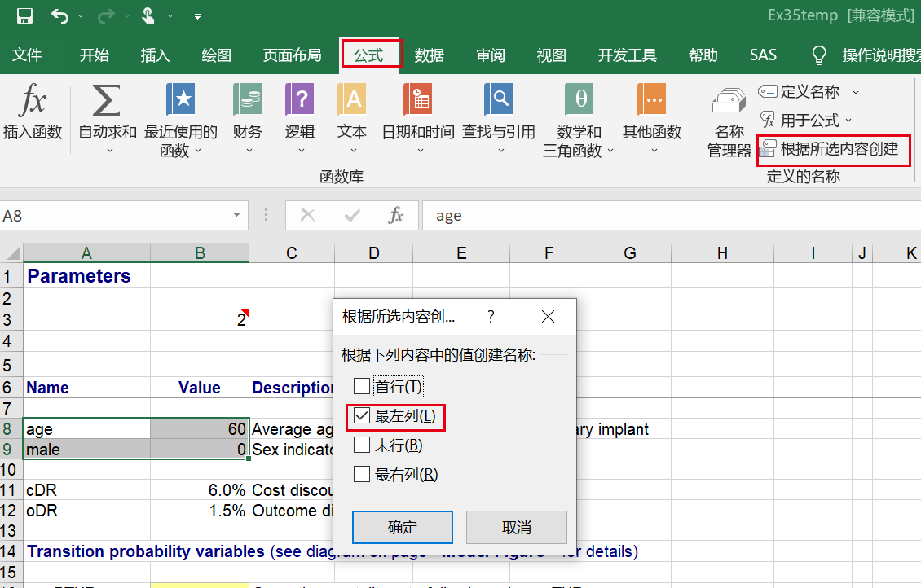
Task: Click the Save icon in quick access toolbar
Action: pyautogui.click(x=24, y=15)
